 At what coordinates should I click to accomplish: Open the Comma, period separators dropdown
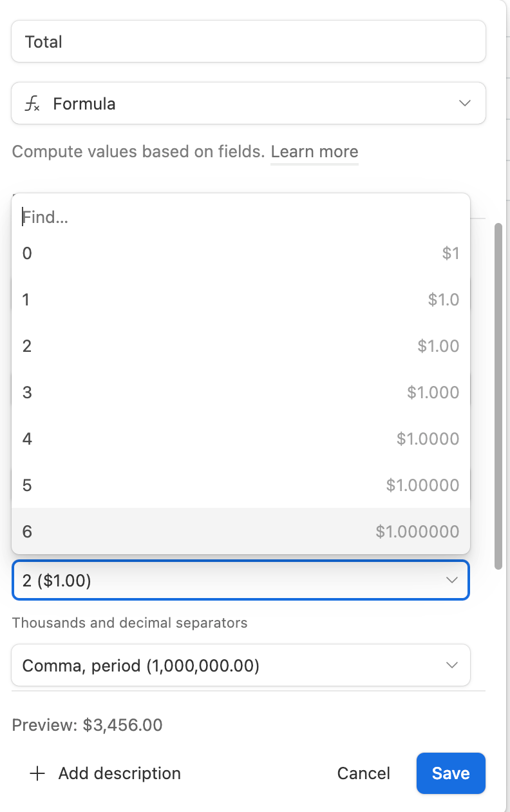click(x=241, y=665)
